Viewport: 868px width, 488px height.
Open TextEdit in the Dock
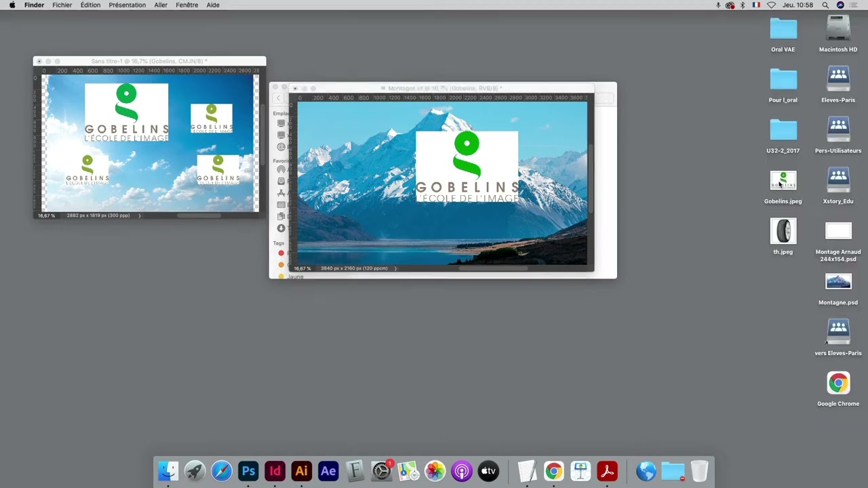pos(527,471)
